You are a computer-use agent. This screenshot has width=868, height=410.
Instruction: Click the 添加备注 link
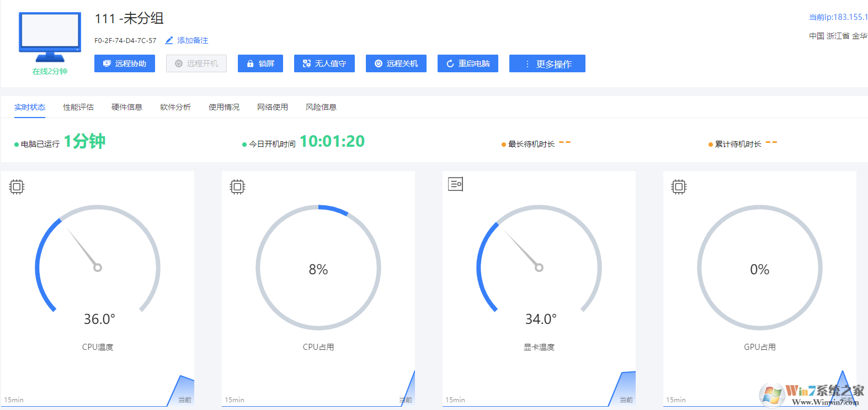pos(193,40)
